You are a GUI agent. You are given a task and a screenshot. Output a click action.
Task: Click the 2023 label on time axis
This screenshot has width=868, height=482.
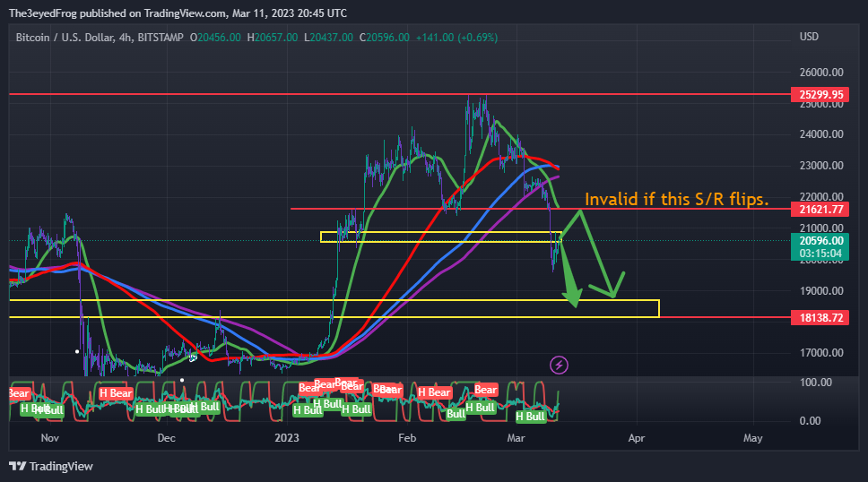click(x=287, y=438)
